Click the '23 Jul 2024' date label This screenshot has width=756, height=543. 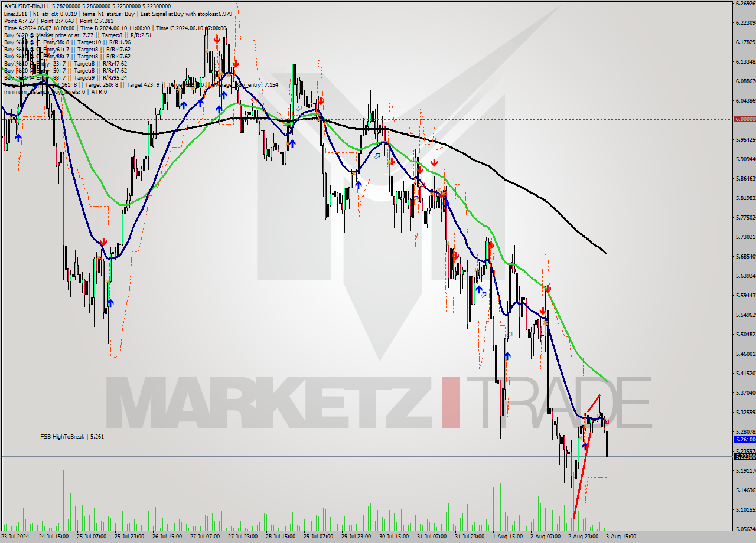tap(15, 537)
